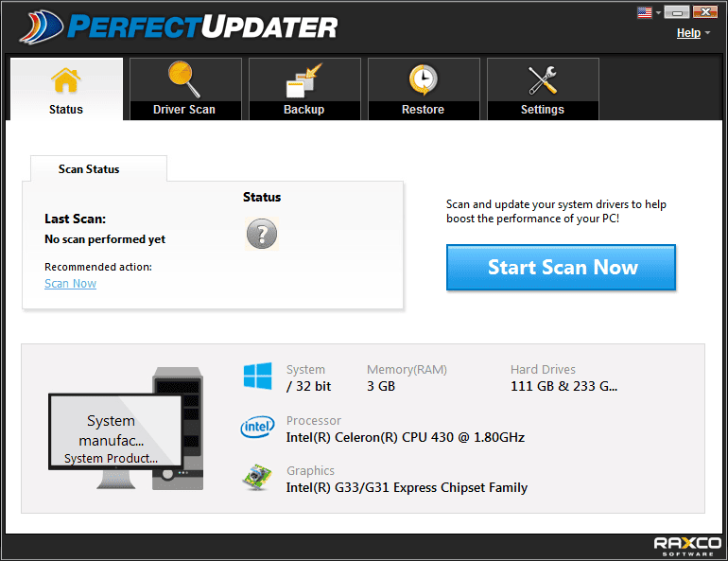728x561 pixels.
Task: Click the 'Last Scan:' label
Action: pos(76,219)
